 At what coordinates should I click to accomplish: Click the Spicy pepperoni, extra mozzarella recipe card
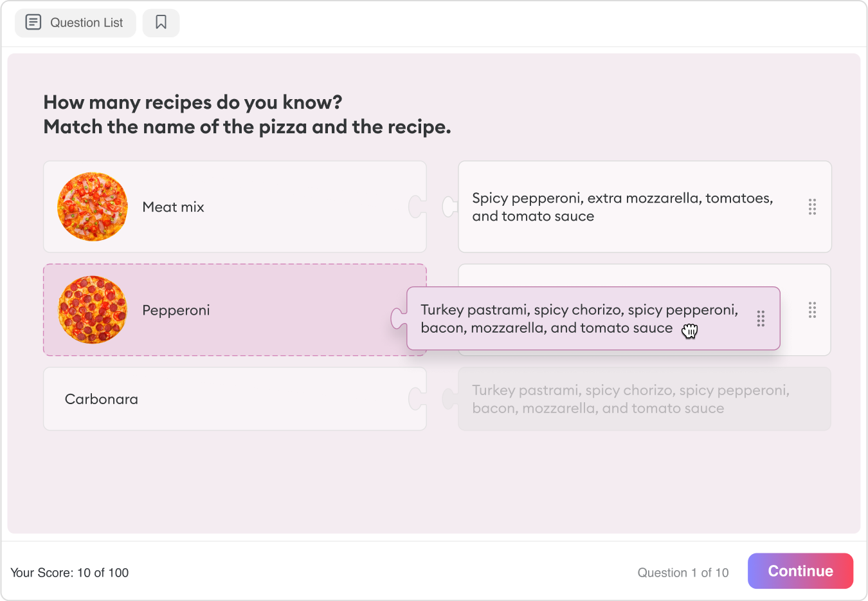[x=645, y=207]
